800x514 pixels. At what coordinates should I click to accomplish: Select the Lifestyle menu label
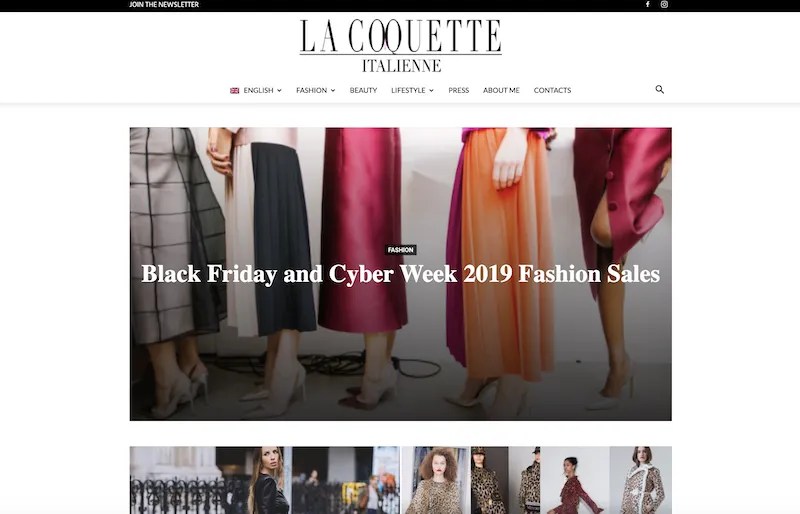point(408,90)
